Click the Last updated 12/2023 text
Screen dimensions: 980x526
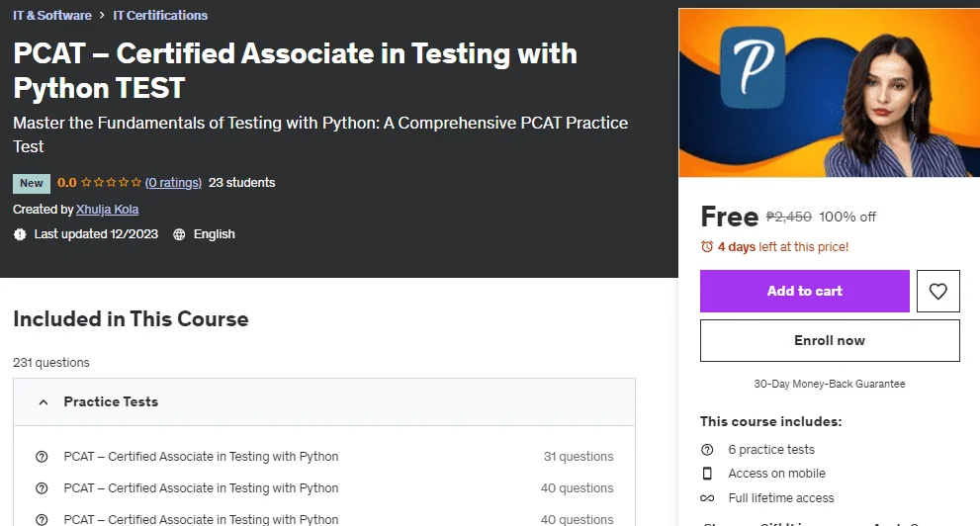(96, 234)
